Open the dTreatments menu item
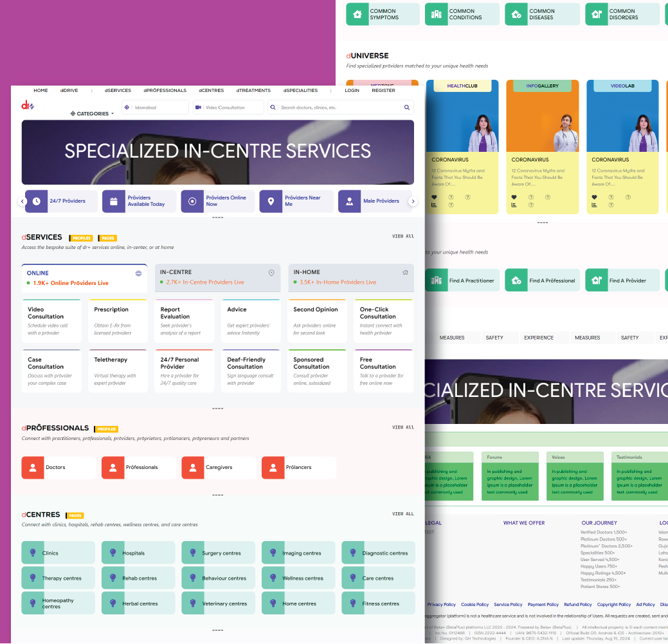668x644 pixels. pyautogui.click(x=253, y=91)
